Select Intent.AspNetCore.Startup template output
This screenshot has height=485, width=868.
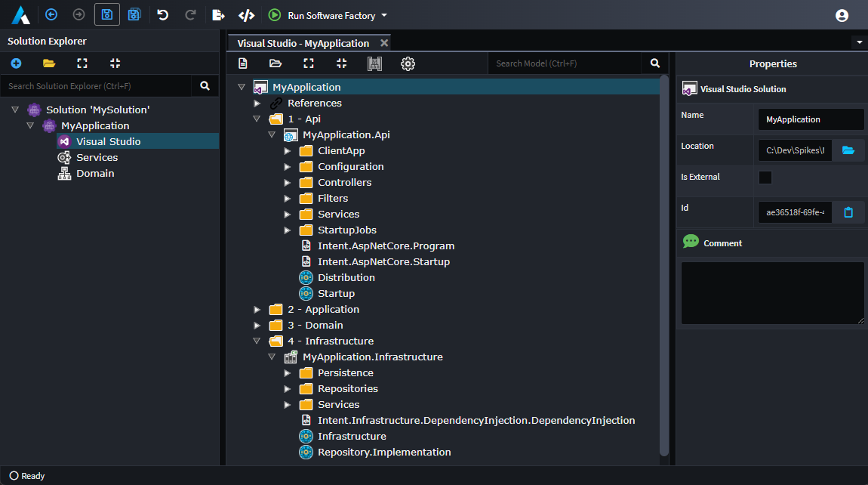click(x=383, y=261)
